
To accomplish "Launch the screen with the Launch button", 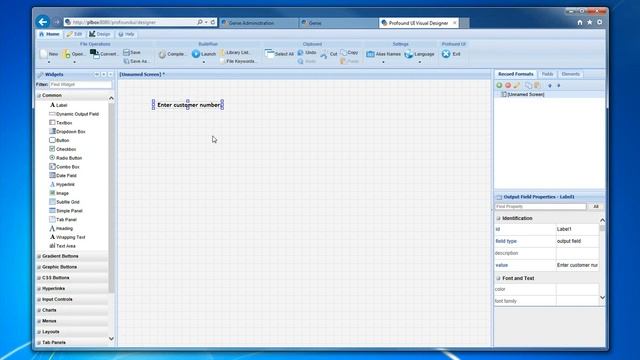I will point(204,54).
